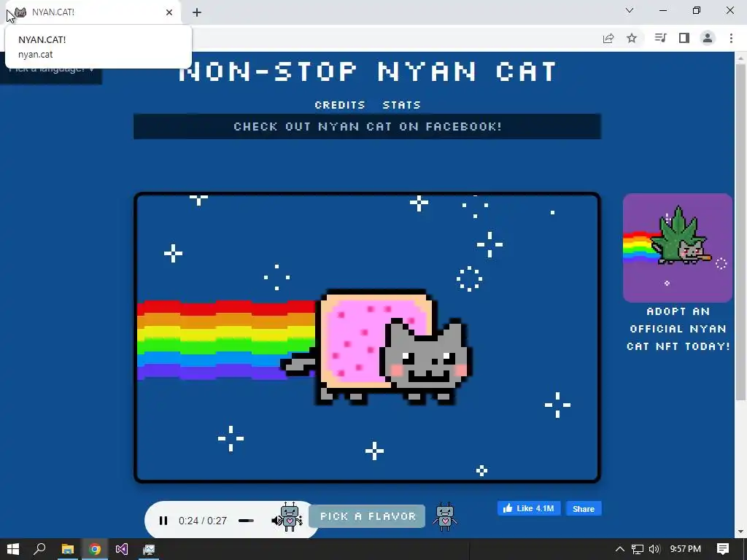Click the 0:24 / 0:27 time display
The width and height of the screenshot is (747, 560).
tap(203, 521)
